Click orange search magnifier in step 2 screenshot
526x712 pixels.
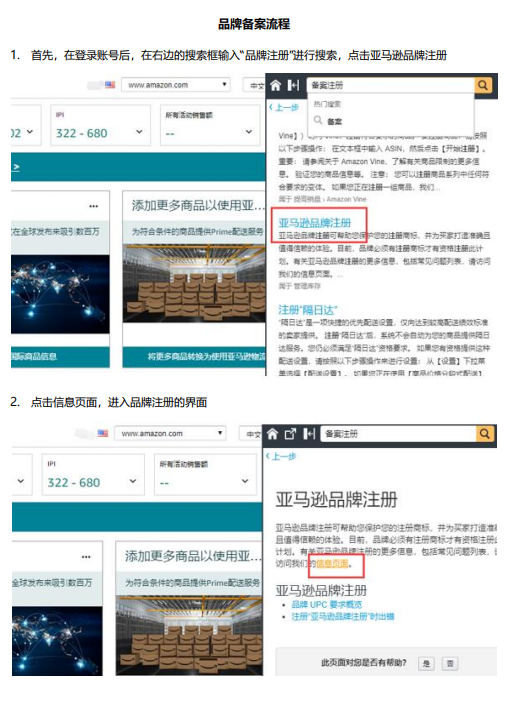[x=485, y=434]
